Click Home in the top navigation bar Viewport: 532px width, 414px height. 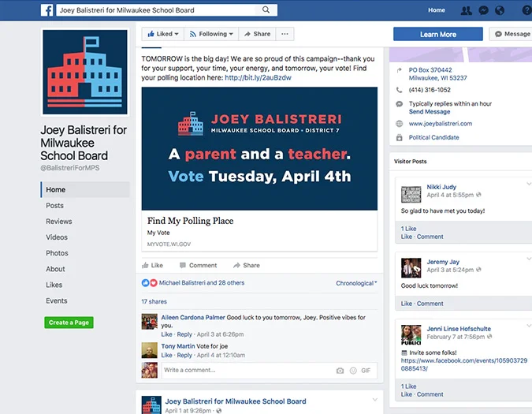pos(437,10)
